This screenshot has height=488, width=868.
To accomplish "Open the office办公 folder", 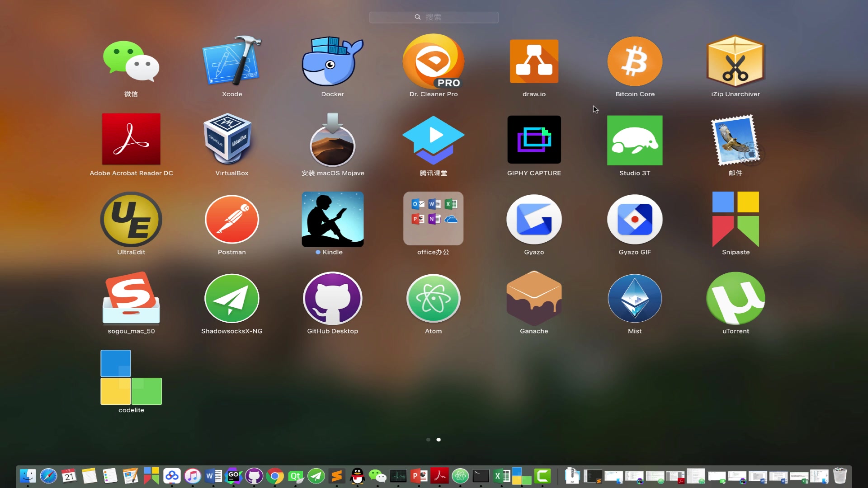I will [x=433, y=219].
